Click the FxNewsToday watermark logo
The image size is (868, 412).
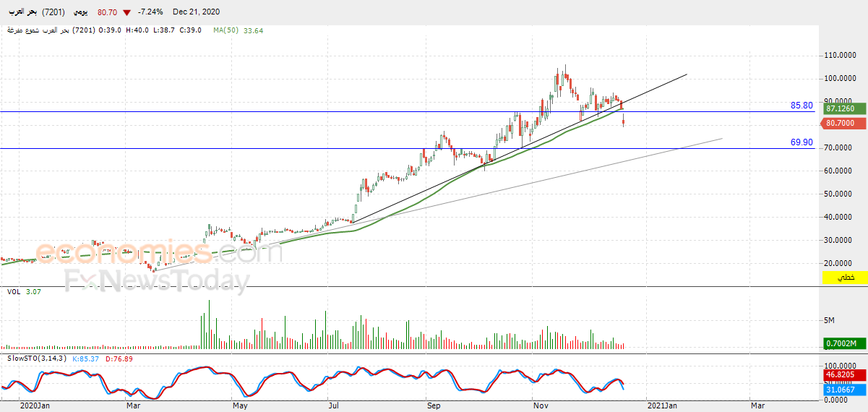tap(158, 280)
